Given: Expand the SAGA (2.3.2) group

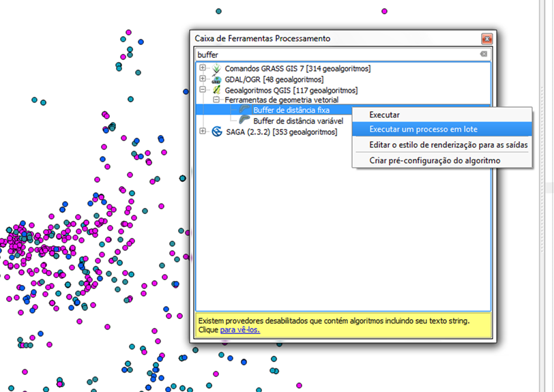Looking at the screenshot, I should 203,131.
